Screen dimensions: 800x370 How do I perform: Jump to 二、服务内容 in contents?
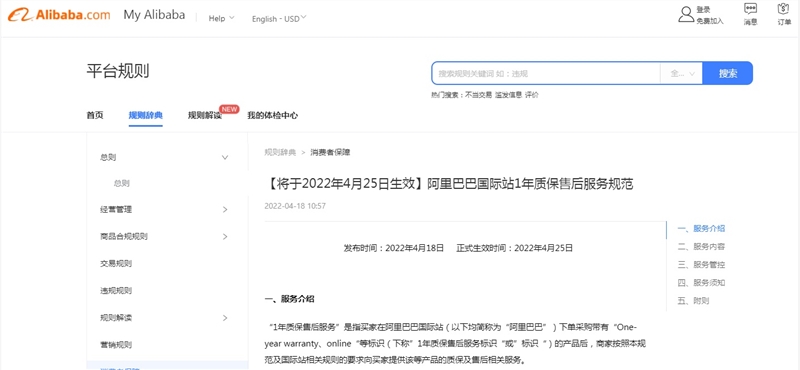702,246
